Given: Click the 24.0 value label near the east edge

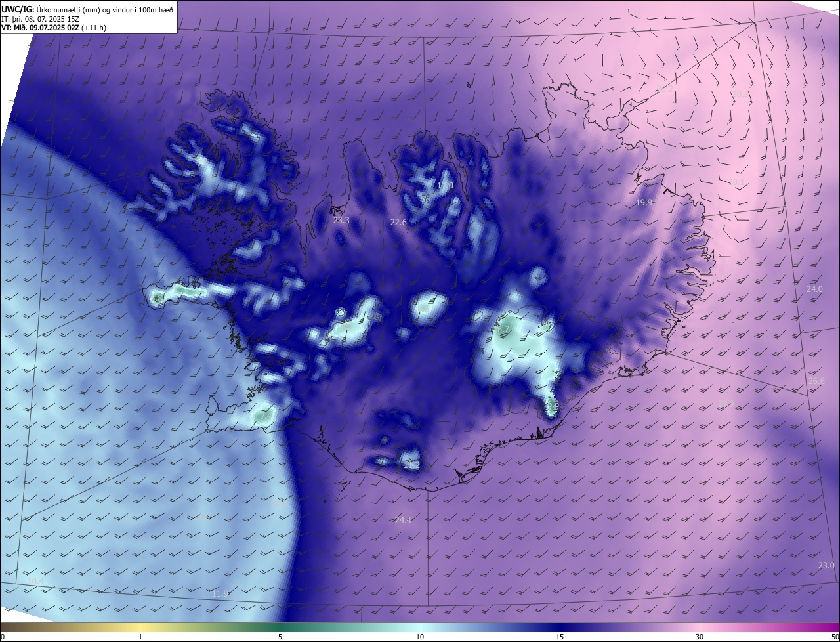Looking at the screenshot, I should pyautogui.click(x=814, y=289).
